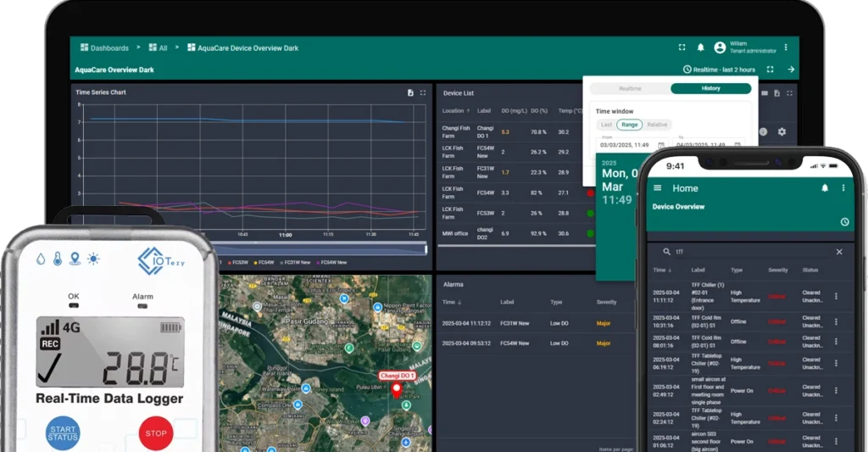The height and width of the screenshot is (452, 868).
Task: Sort the phone alarm list by Time
Action: click(x=662, y=271)
